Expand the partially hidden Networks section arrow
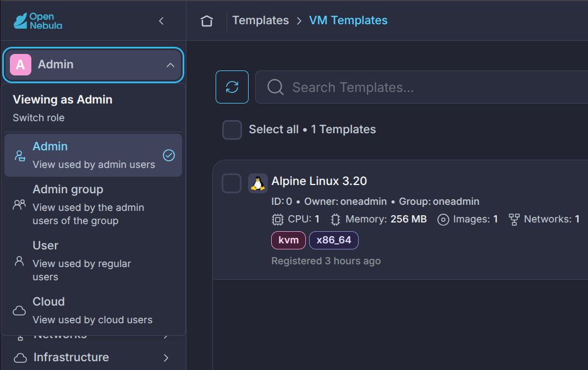The height and width of the screenshot is (370, 588). [x=166, y=336]
